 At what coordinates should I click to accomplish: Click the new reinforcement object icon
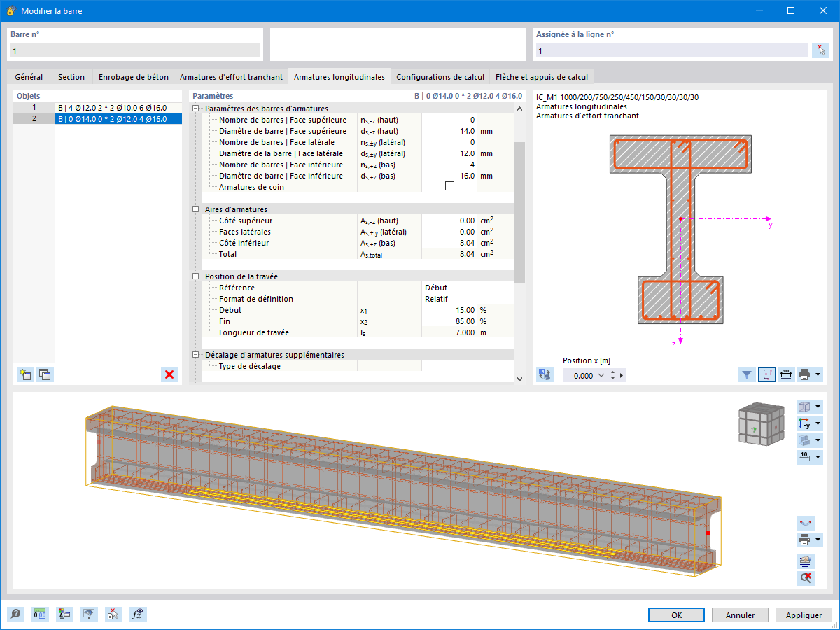[25, 374]
